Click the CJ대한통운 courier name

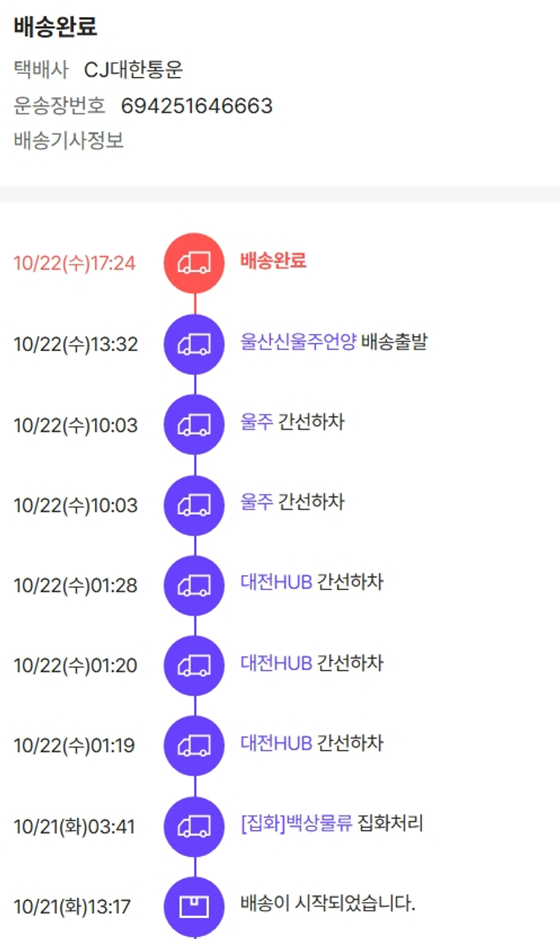(x=134, y=70)
